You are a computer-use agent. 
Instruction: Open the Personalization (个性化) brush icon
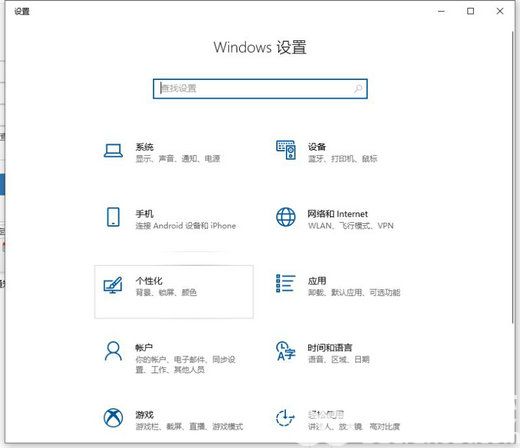pyautogui.click(x=113, y=285)
